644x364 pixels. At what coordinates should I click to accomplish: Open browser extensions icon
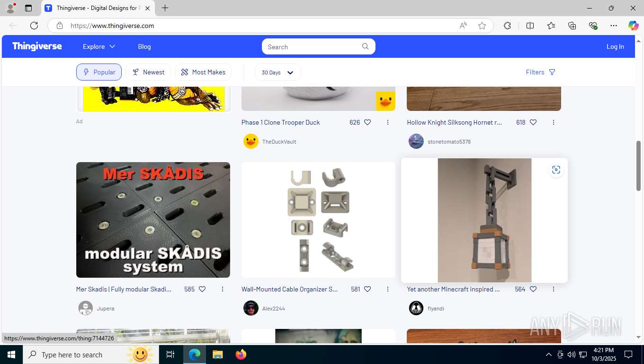(507, 26)
